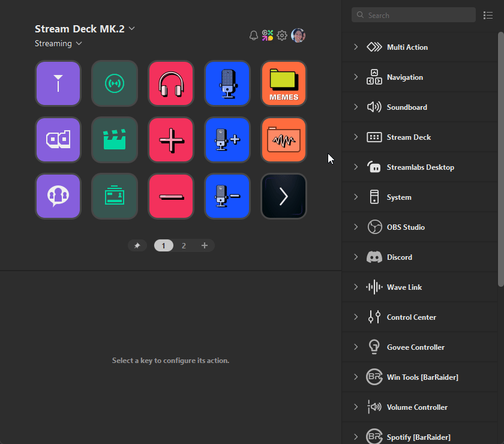The width and height of the screenshot is (504, 444).
Task: Open Stream Deck settings gear
Action: [x=282, y=35]
